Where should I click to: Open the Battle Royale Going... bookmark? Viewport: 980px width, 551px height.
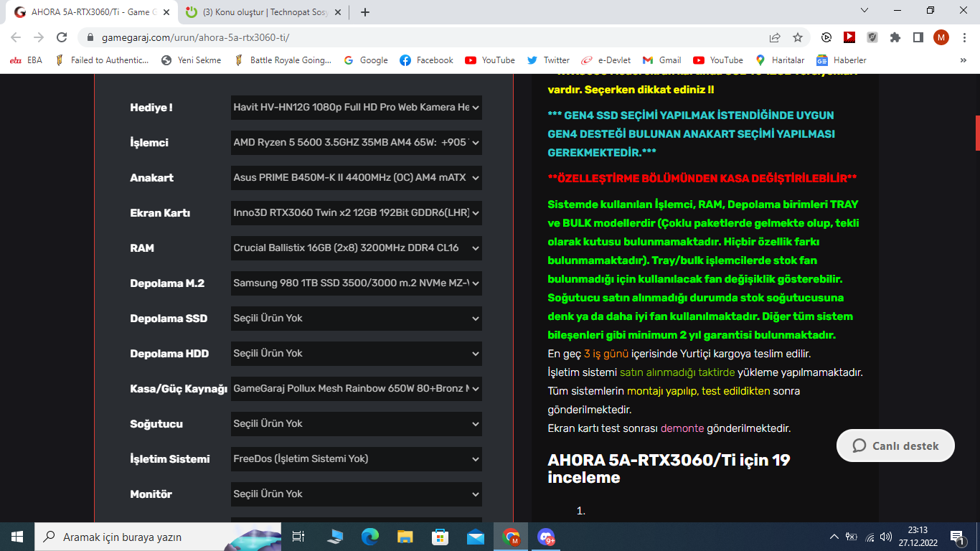[x=282, y=60]
